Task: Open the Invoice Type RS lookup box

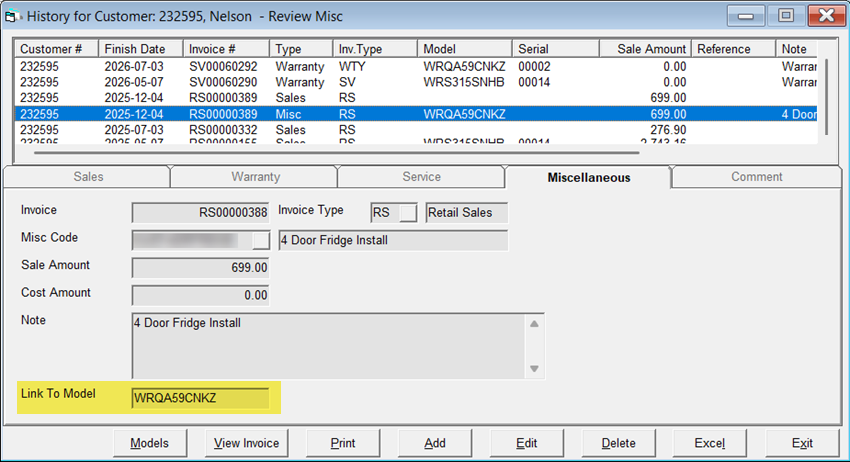Action: point(408,212)
